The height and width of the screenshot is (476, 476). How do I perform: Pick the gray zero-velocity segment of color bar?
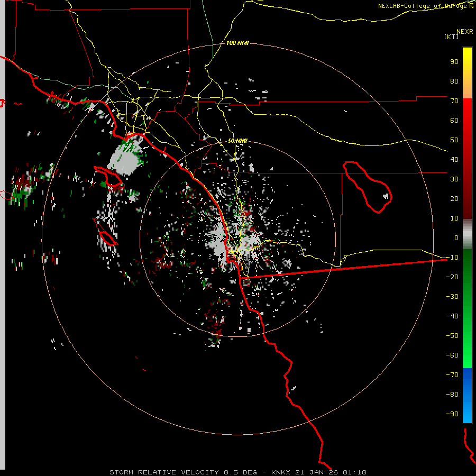coord(467,234)
